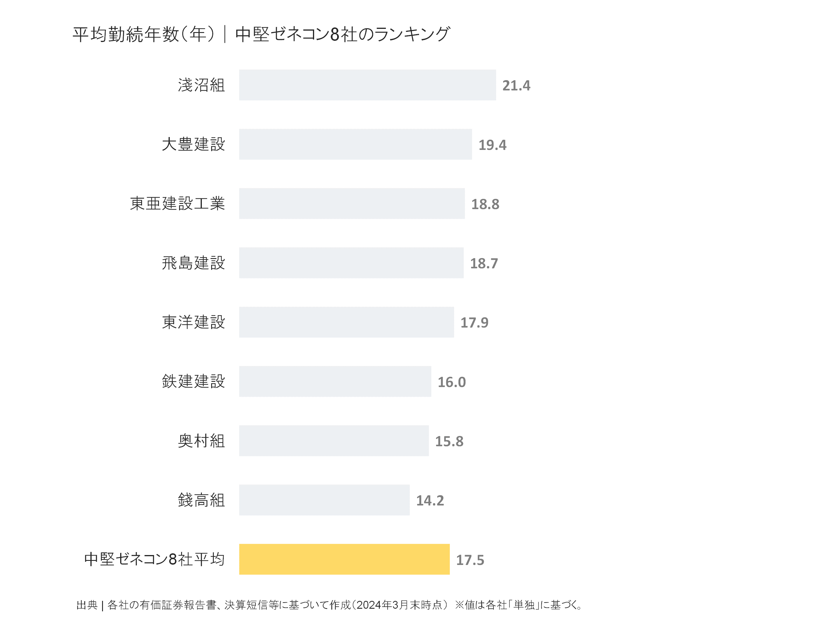Click the 東洋建設 bar
Screen dimensions: 840x630
pos(346,322)
